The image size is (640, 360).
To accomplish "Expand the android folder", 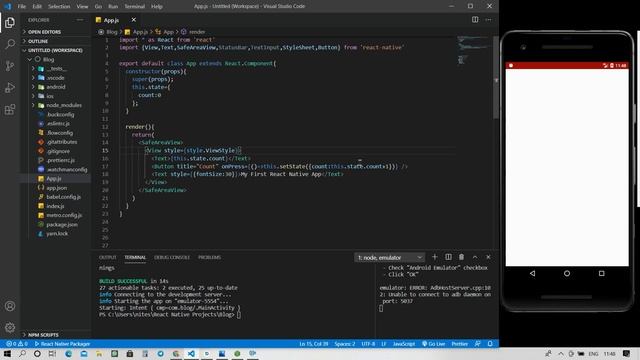I will [55, 87].
